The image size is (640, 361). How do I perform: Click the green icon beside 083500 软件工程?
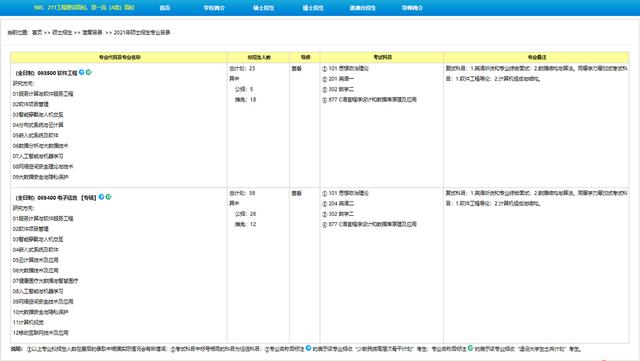pos(89,72)
